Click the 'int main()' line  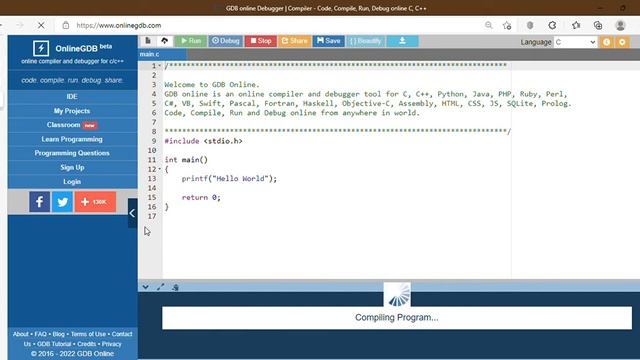[x=186, y=160]
